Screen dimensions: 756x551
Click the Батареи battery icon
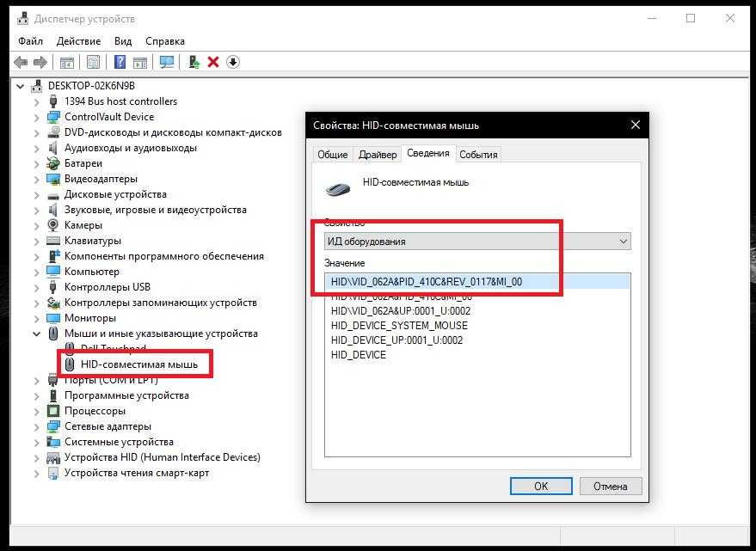[53, 163]
